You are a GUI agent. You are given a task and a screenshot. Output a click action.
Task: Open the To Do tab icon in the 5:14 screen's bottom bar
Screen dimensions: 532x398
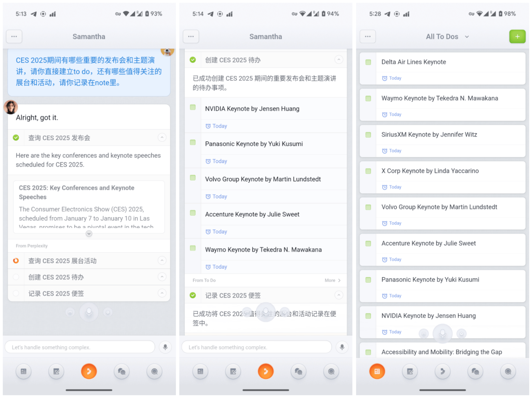pos(200,371)
